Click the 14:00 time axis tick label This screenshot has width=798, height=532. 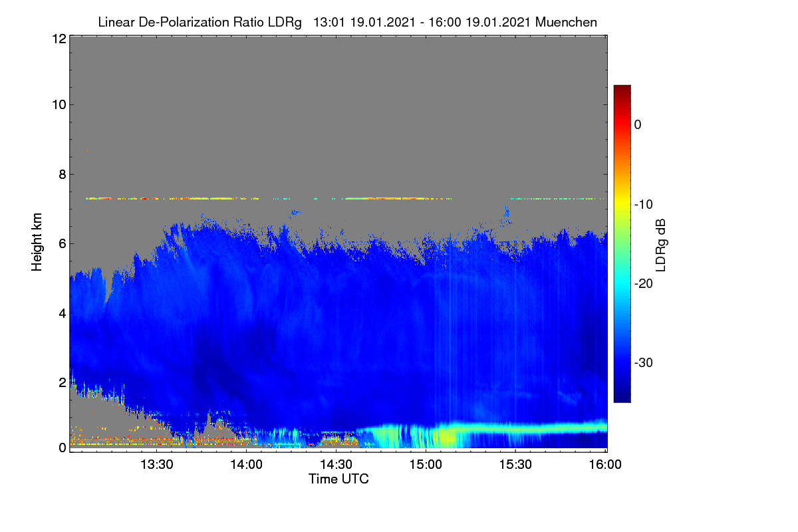click(247, 465)
